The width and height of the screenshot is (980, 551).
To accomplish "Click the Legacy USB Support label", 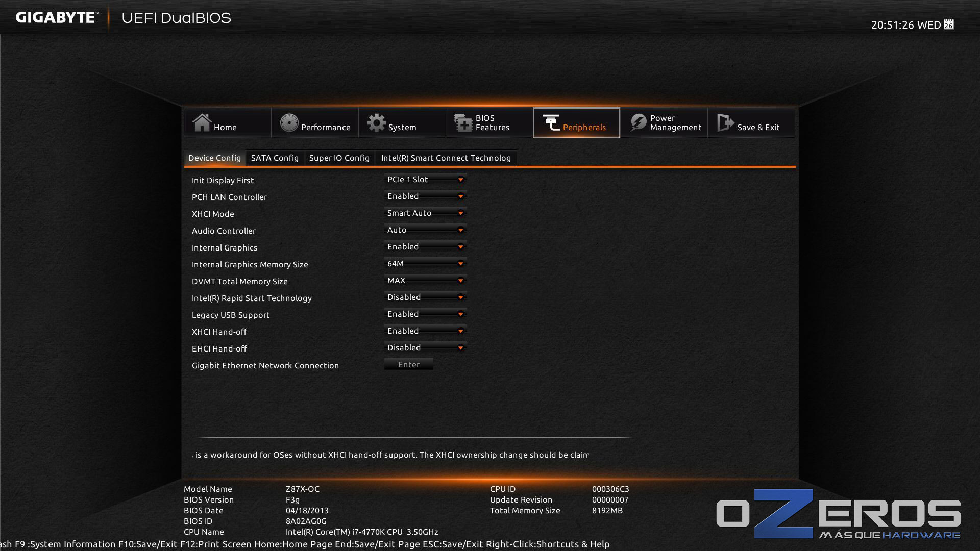I will pos(231,315).
